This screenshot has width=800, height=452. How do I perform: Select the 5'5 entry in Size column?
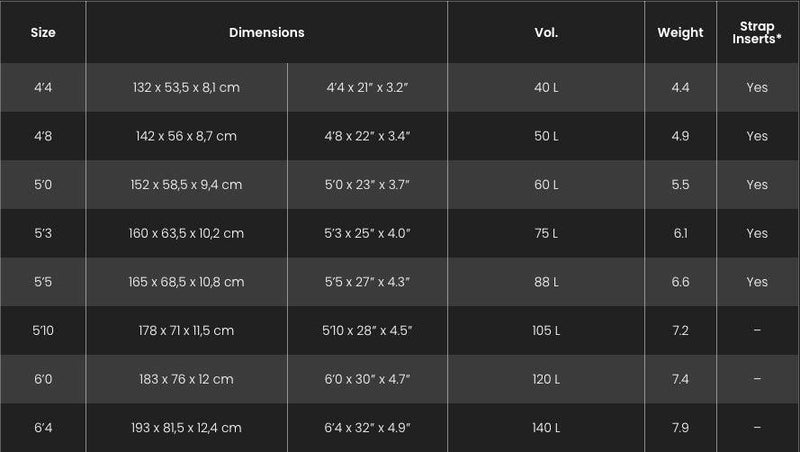coord(43,282)
